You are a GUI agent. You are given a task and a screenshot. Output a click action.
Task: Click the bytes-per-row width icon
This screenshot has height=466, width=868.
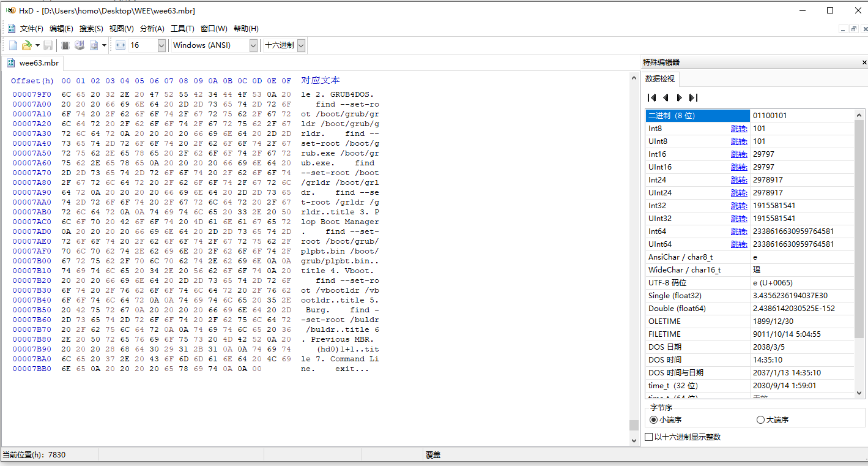point(120,45)
